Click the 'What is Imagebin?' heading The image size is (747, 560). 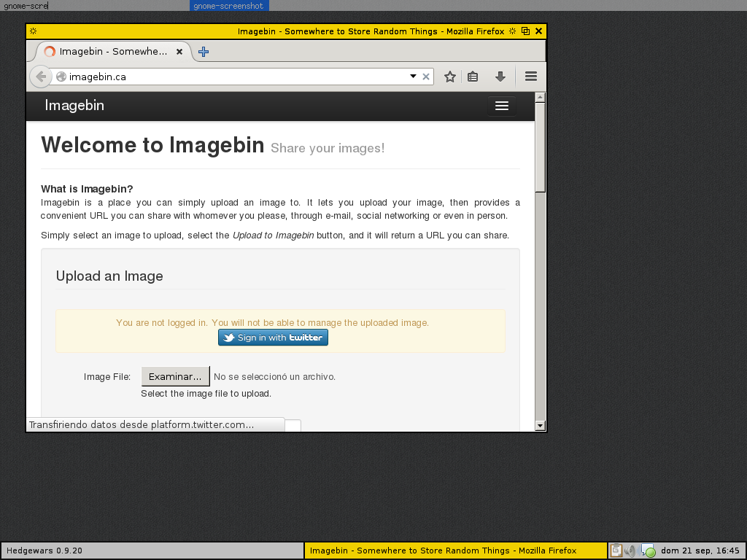click(x=87, y=189)
